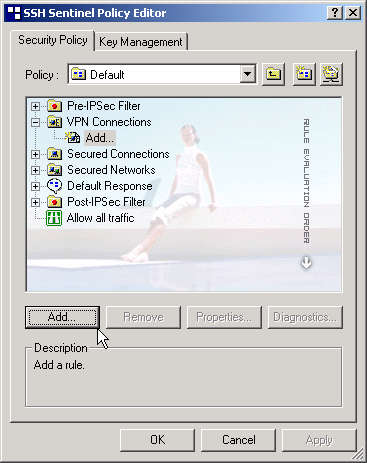
Task: Select the Allow all traffic tree label
Action: [100, 218]
